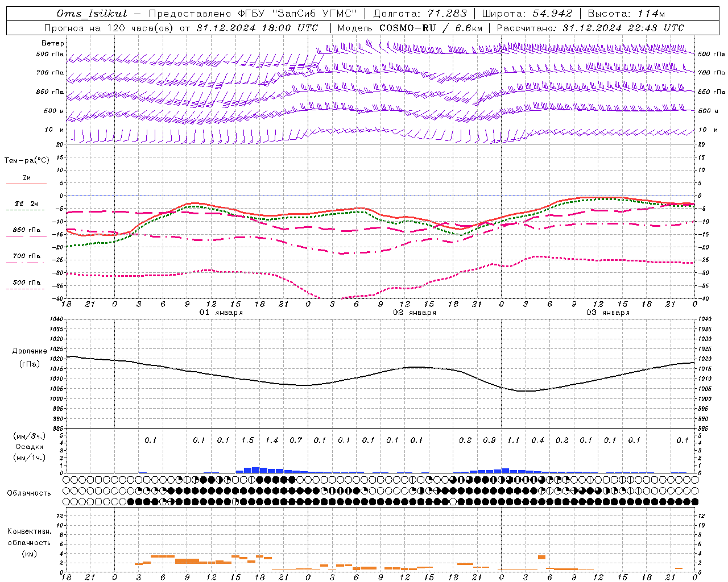Select the provider text ФГБУ "ЗапСиб УГМС"
The image size is (728, 582).
(x=298, y=14)
